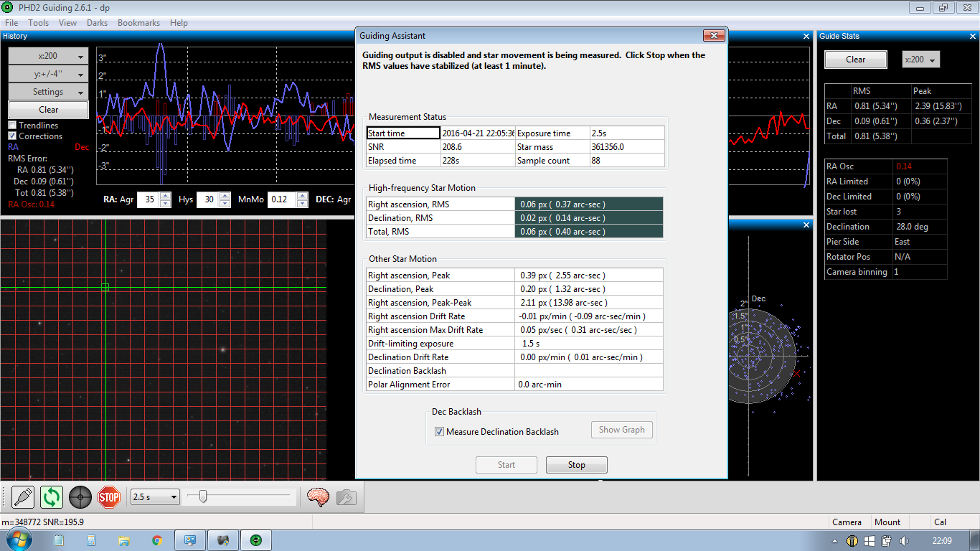Image resolution: width=980 pixels, height=551 pixels.
Task: Expand the y:+/-4'' scale dropdown
Action: (48, 74)
